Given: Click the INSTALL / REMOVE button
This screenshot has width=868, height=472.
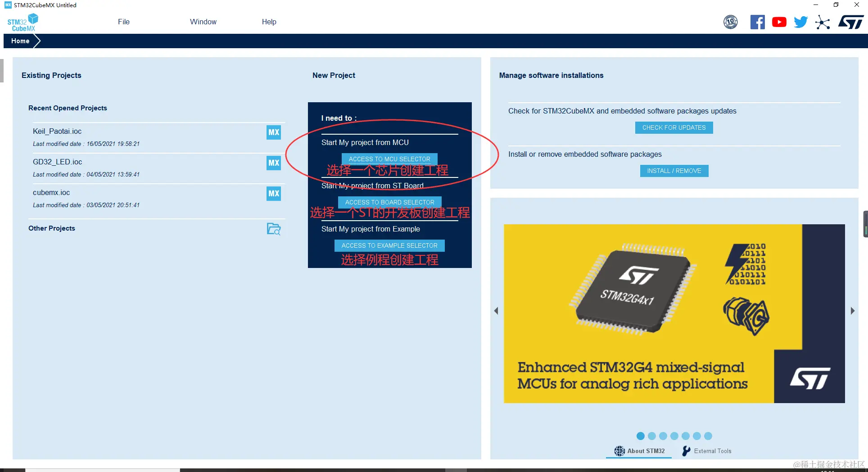Looking at the screenshot, I should tap(674, 171).
